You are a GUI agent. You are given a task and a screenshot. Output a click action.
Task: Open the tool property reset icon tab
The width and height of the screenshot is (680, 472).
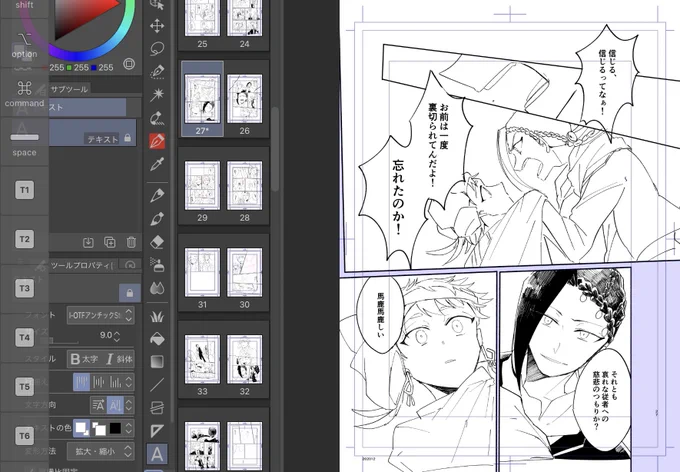click(x=130, y=265)
